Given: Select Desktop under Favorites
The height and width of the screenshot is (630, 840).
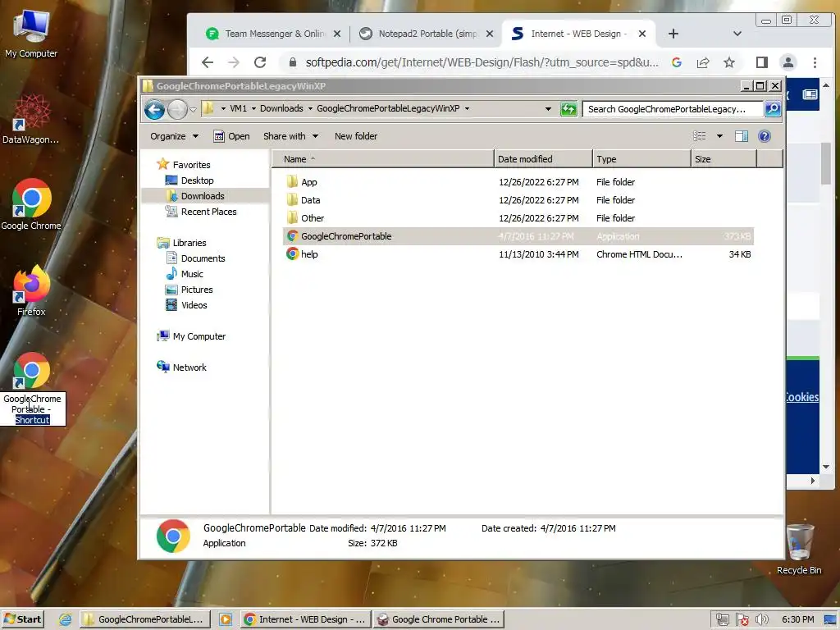Looking at the screenshot, I should click(197, 180).
